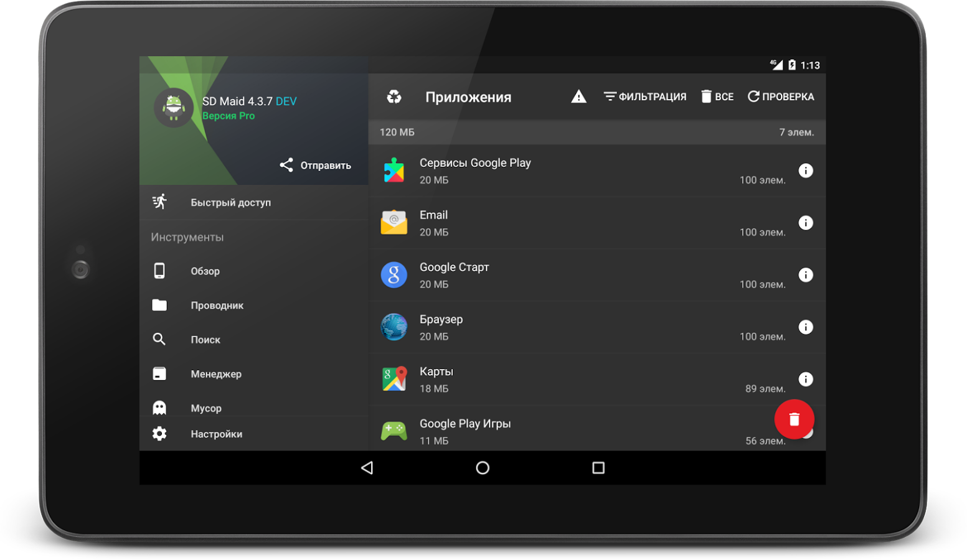Click the Сервисы Google Play puzzle icon
This screenshot has width=967, height=560.
click(x=394, y=170)
